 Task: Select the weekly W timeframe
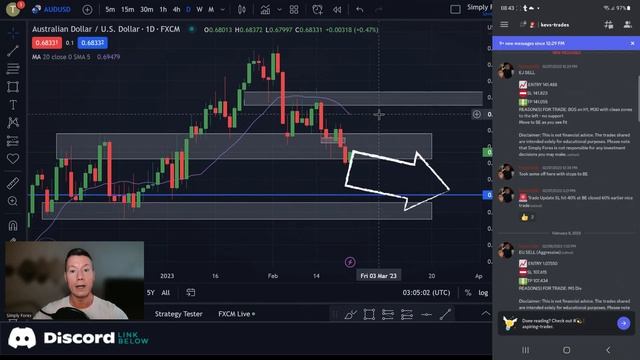click(x=199, y=9)
